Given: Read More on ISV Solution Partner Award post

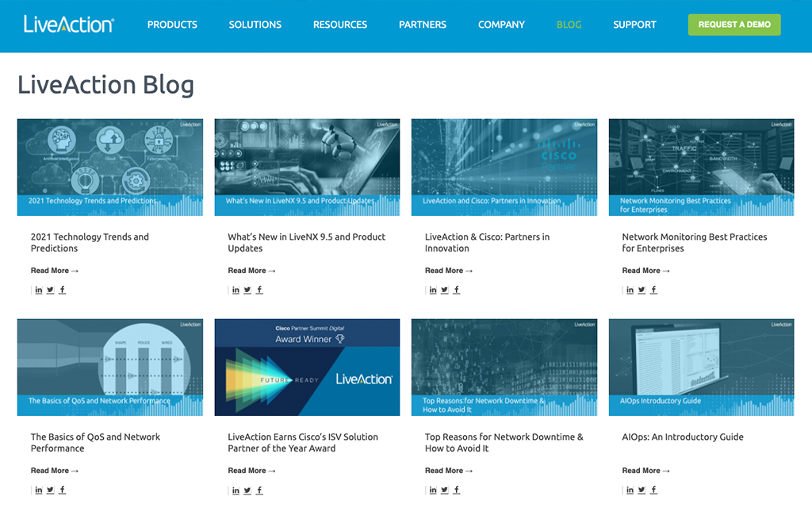Looking at the screenshot, I should pos(251,471).
